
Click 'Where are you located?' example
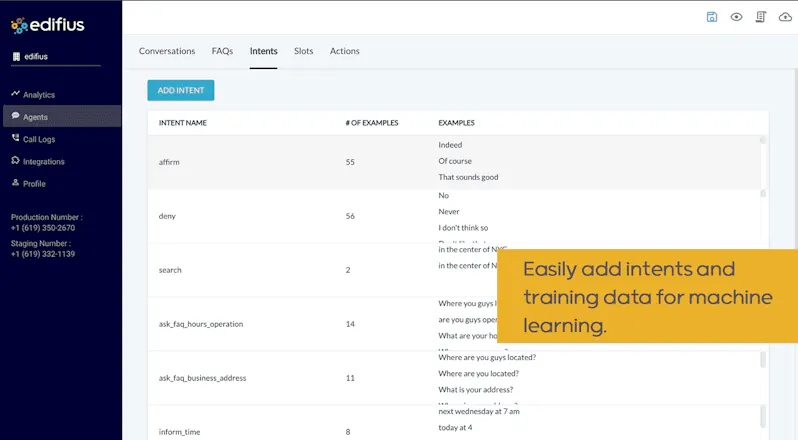point(478,373)
